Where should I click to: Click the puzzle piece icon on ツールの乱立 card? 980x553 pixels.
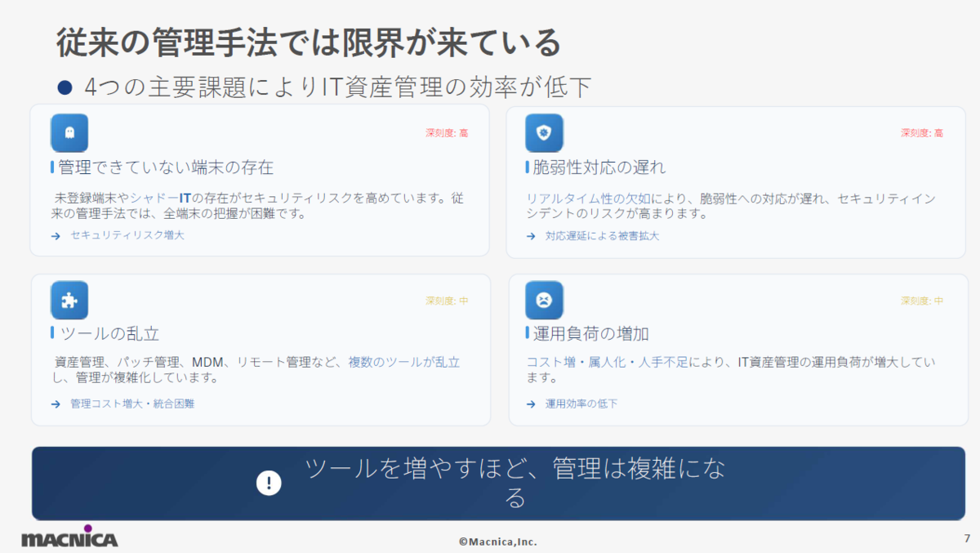[69, 300]
